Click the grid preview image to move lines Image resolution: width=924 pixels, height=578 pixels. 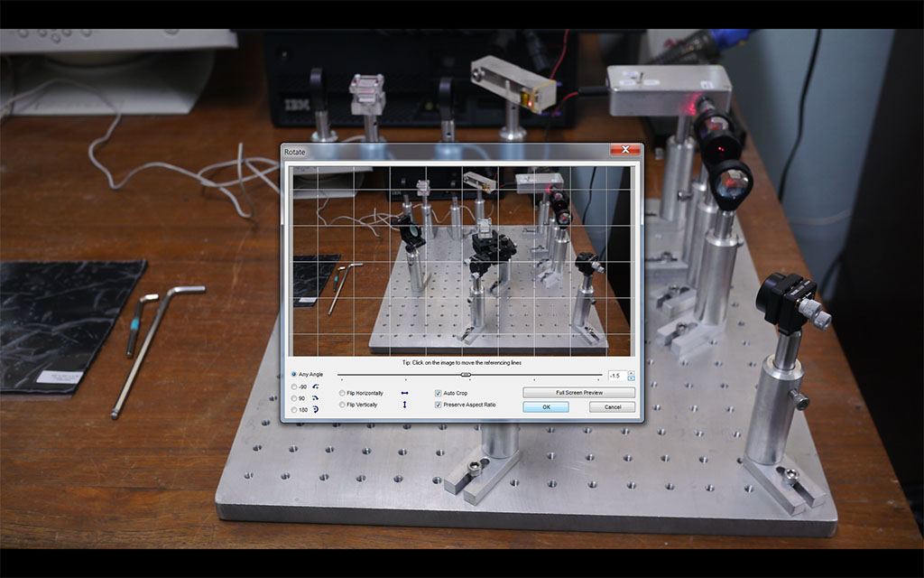[461, 260]
